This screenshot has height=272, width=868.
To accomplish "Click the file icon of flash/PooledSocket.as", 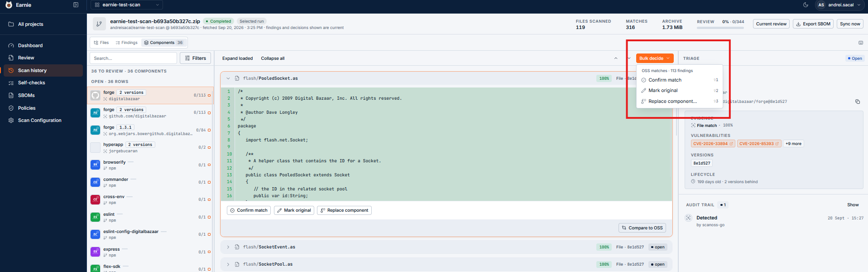I will [x=237, y=78].
